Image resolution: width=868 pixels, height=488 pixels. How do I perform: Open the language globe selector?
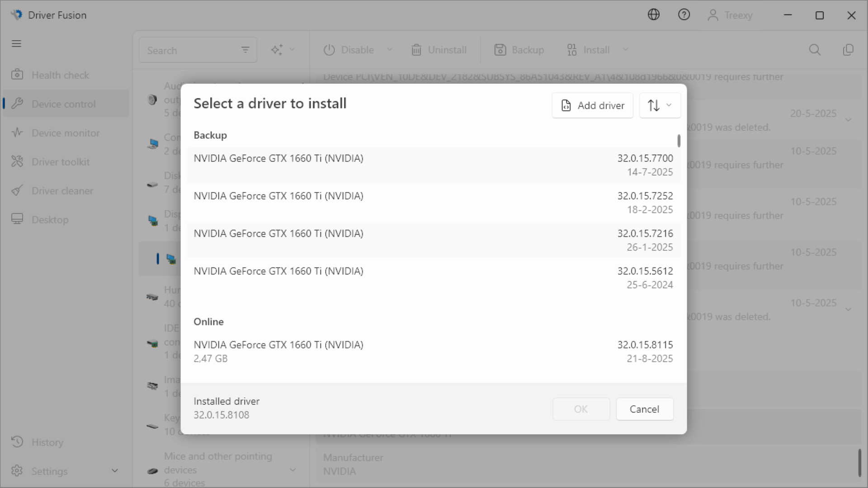(x=653, y=14)
